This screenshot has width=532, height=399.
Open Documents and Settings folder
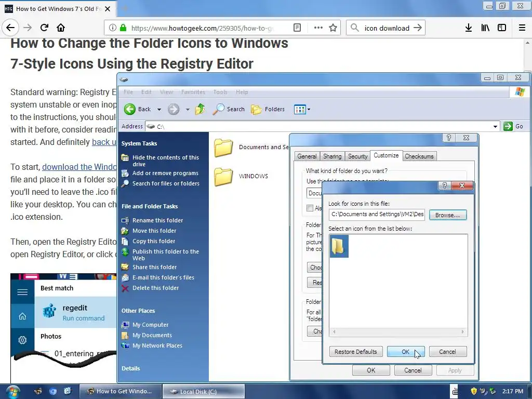point(251,147)
